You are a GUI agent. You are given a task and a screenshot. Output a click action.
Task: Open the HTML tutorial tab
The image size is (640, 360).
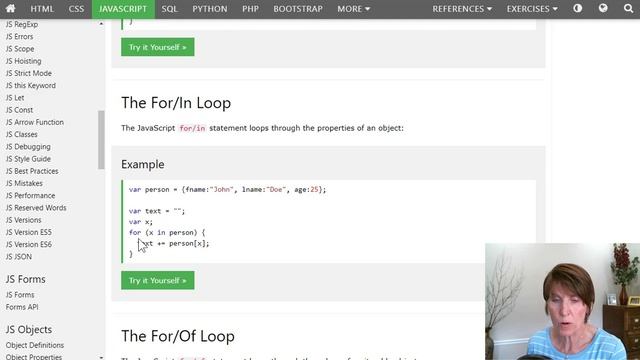[42, 9]
